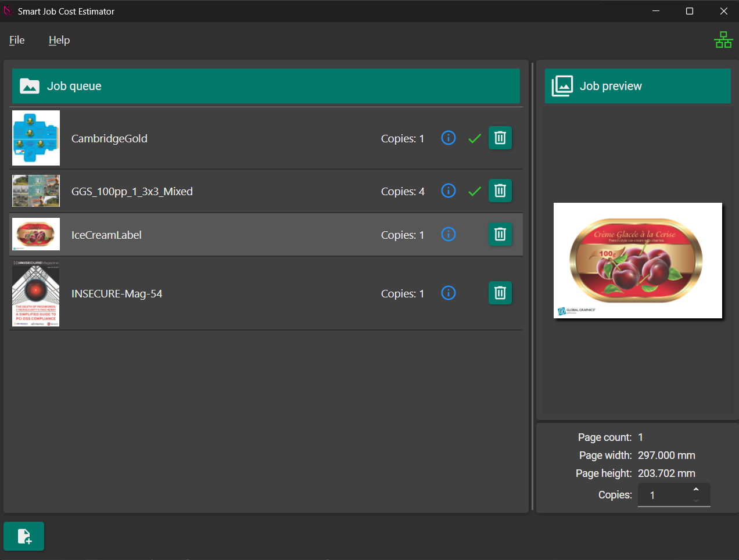Remove IceCreamLabel using trash icon

500,235
